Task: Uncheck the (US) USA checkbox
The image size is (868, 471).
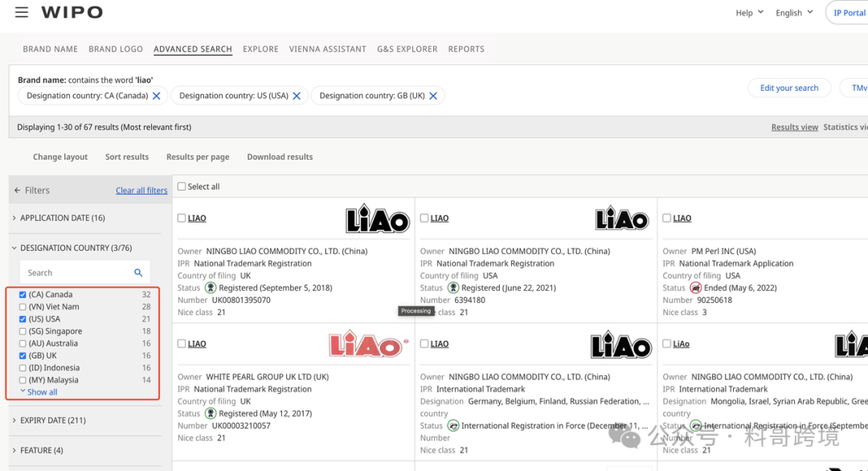Action: pos(23,319)
